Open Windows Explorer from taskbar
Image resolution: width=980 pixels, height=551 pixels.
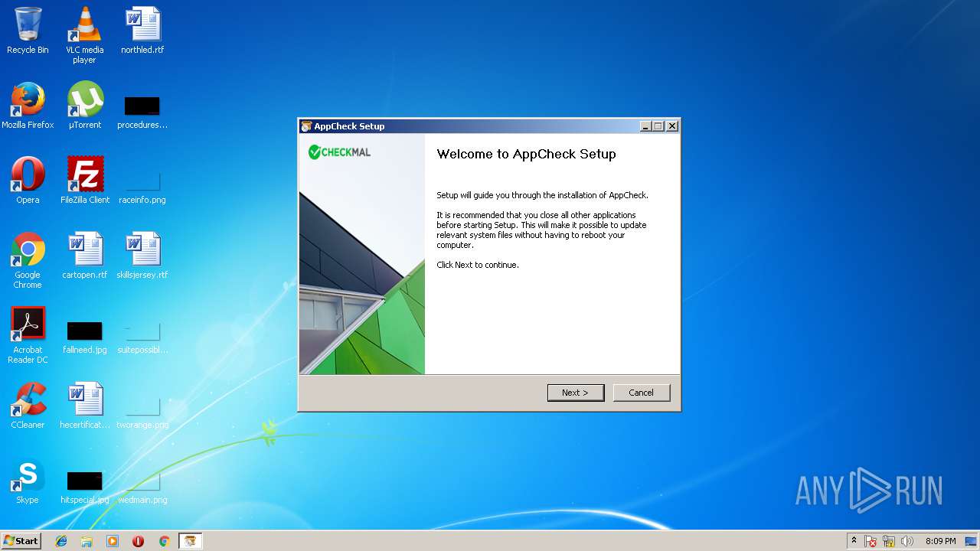click(x=87, y=541)
